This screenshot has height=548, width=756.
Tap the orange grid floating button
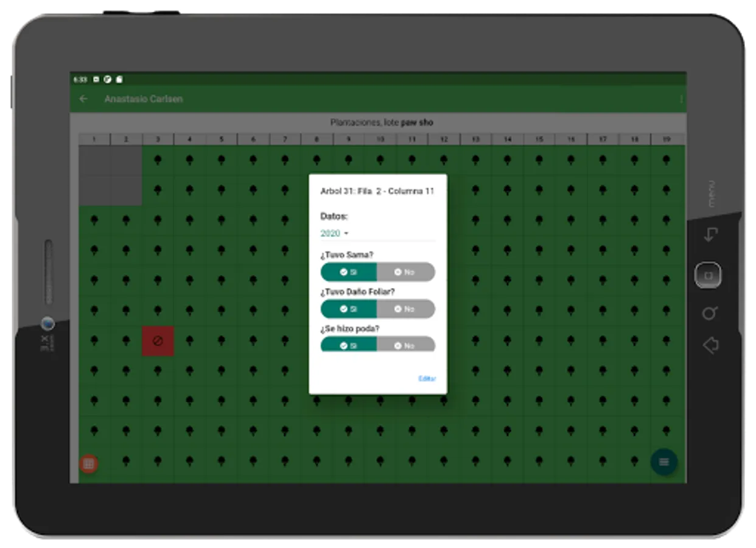point(89,464)
